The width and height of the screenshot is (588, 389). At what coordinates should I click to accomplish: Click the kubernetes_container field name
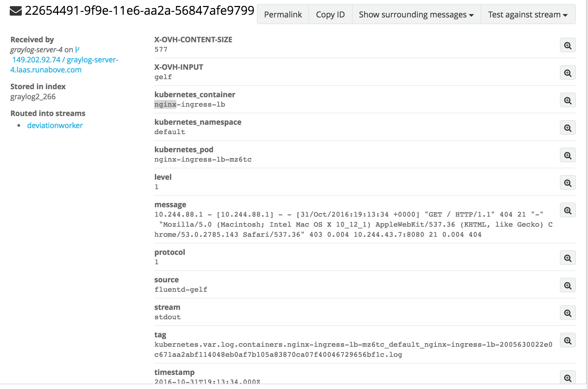[x=195, y=95]
